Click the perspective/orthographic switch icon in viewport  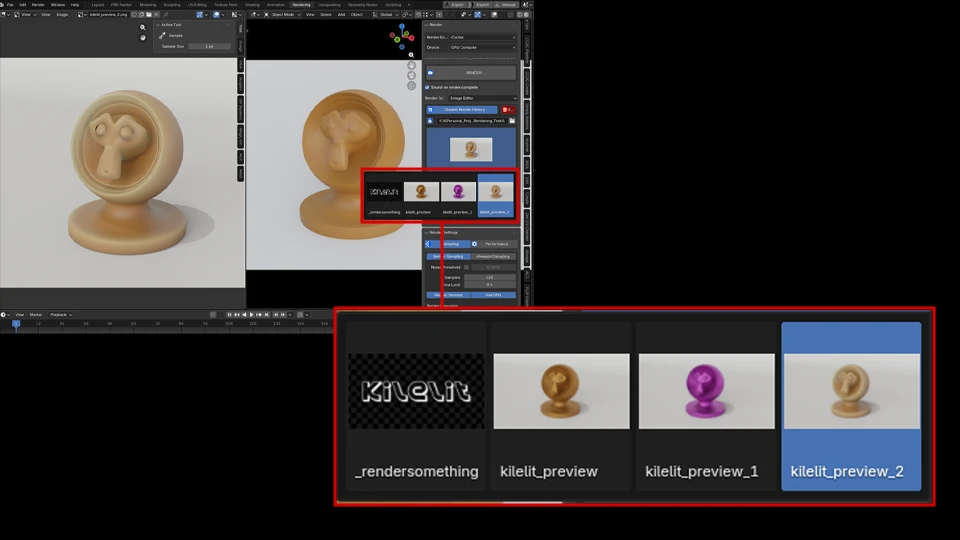411,86
